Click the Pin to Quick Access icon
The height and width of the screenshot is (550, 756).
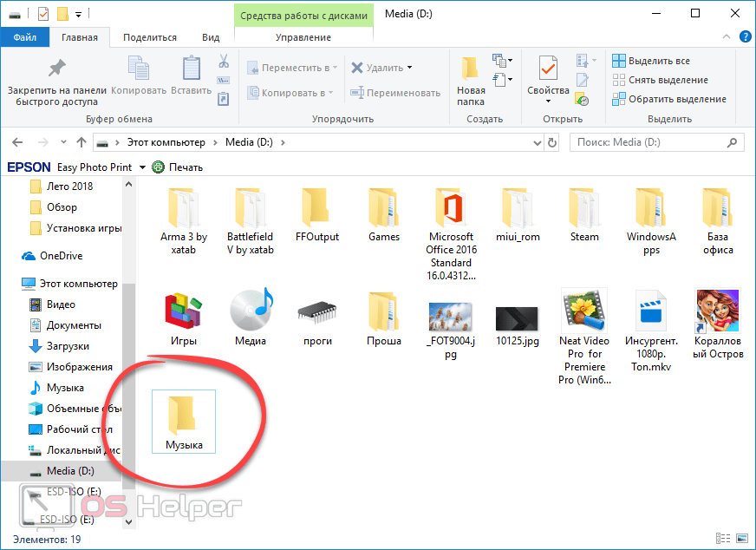(56, 69)
